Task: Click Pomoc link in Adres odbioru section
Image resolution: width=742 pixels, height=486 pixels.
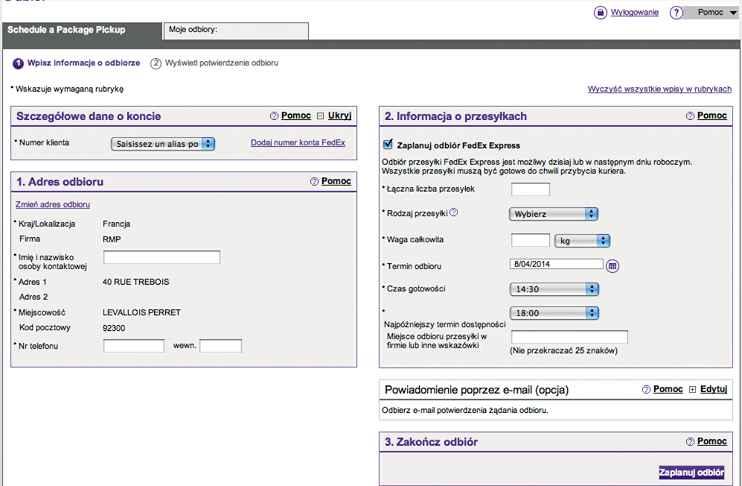Action: pos(336,181)
